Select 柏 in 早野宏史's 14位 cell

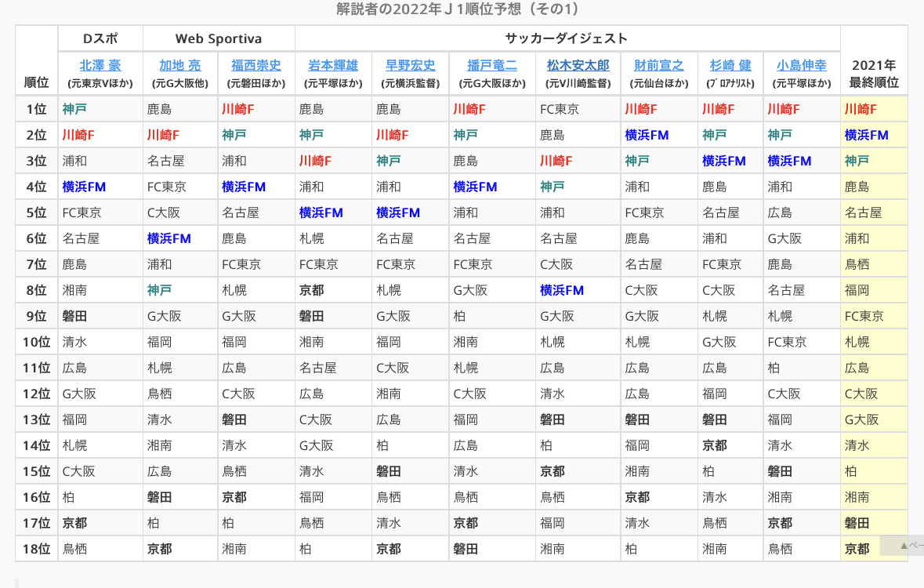click(x=382, y=446)
